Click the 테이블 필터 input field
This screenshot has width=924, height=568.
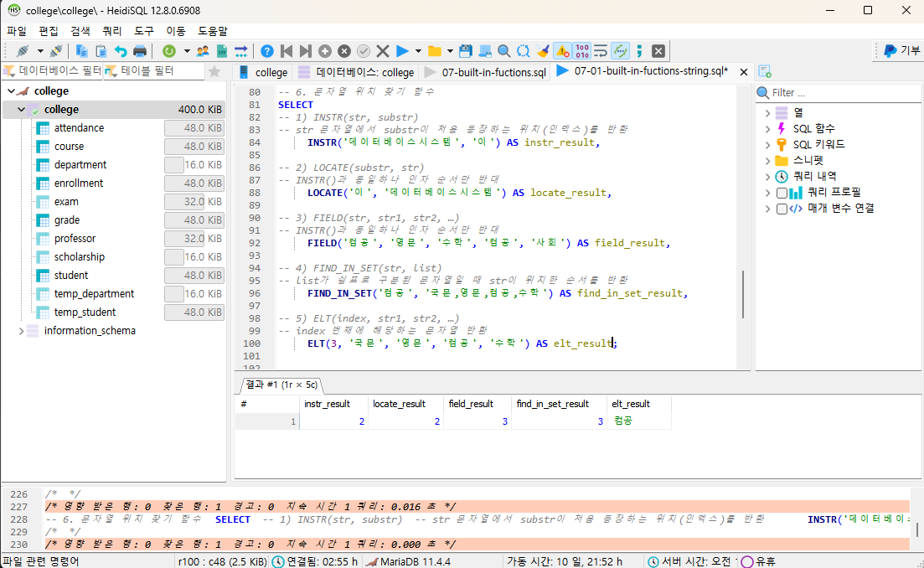153,71
